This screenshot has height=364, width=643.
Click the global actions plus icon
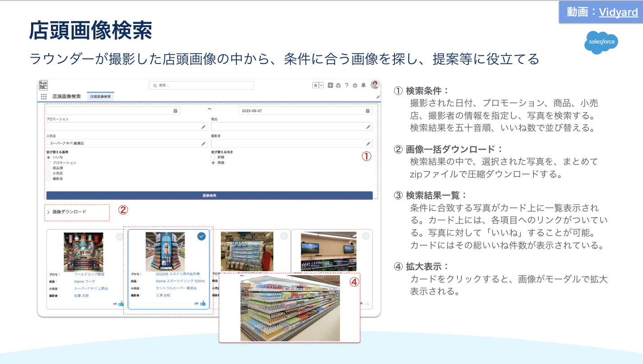point(331,85)
